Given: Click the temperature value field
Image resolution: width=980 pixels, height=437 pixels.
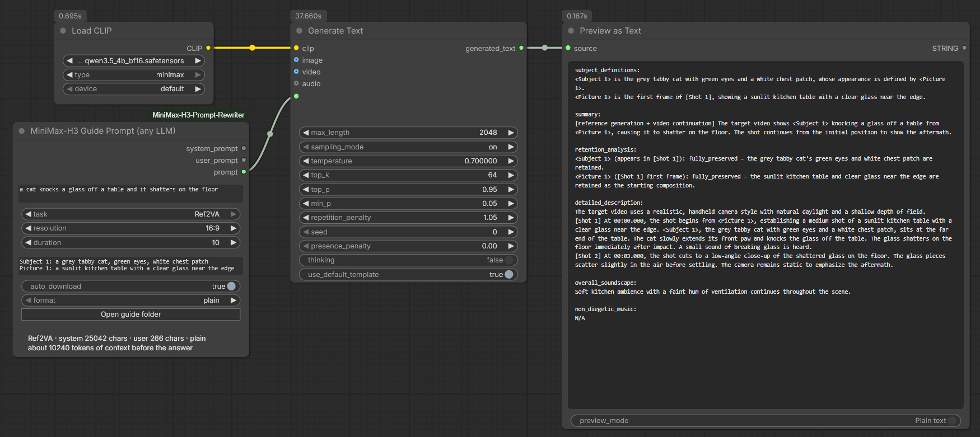Looking at the screenshot, I should (408, 161).
